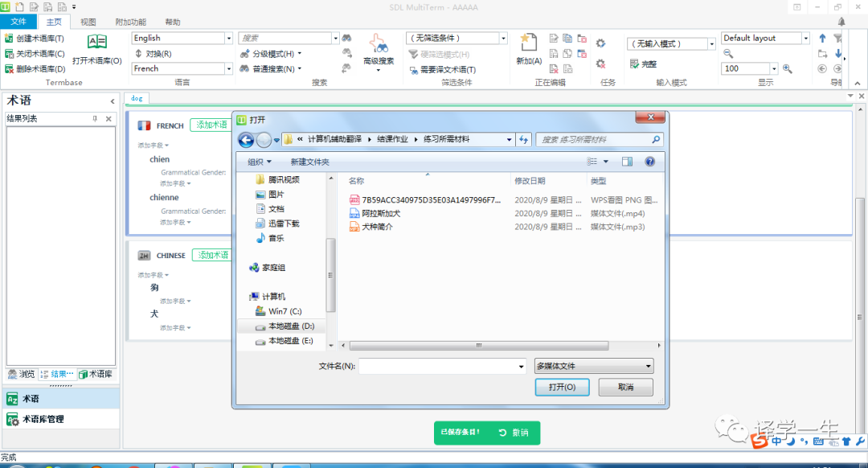Click the Add New entry (新加) star icon
Viewport: 868px width, 468px height.
[529, 42]
